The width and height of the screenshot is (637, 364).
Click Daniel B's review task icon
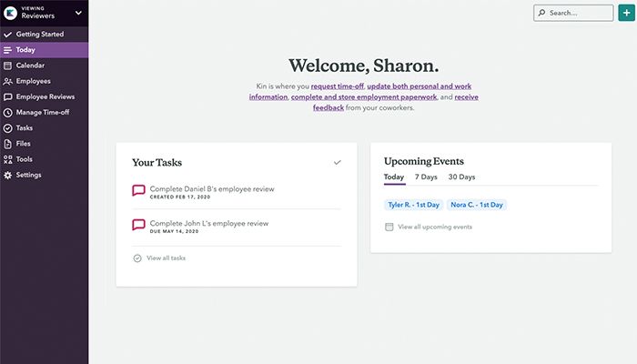[x=138, y=190]
